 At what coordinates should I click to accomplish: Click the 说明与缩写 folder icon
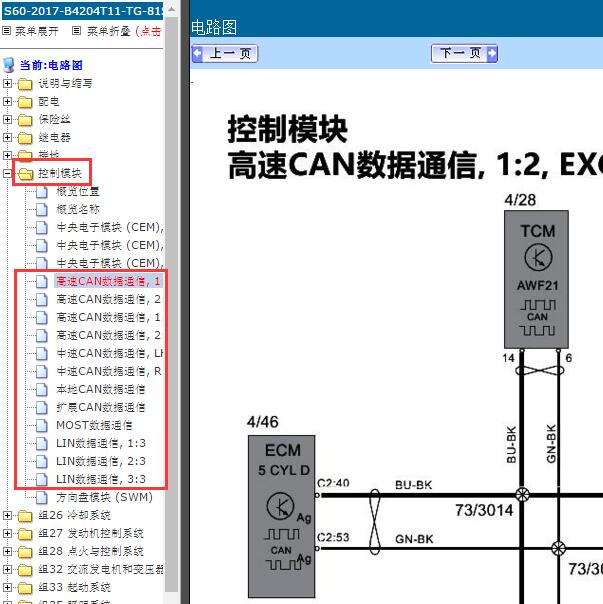tap(25, 84)
